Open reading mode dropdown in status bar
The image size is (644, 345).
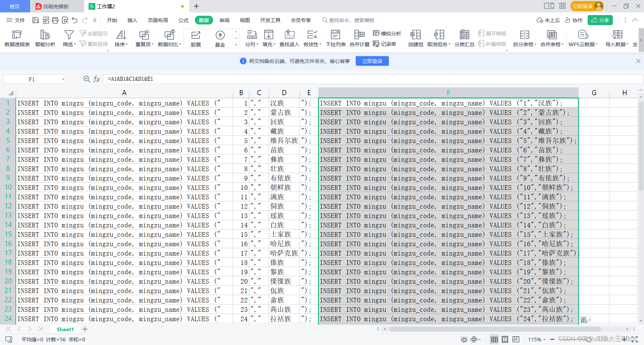[x=476, y=339]
